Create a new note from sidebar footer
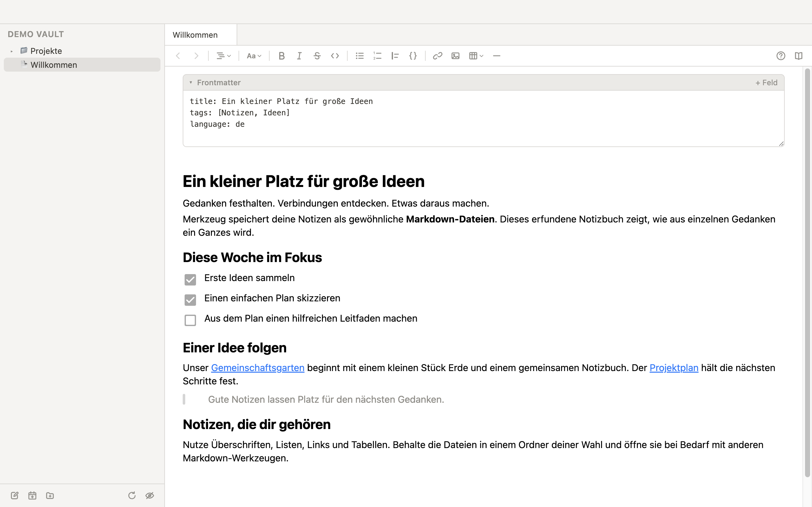 14,495
